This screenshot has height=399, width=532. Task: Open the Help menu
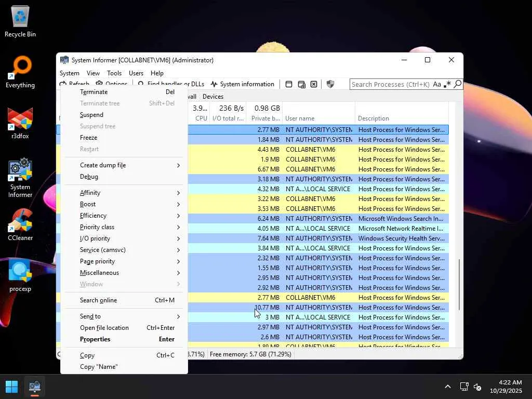(x=157, y=73)
